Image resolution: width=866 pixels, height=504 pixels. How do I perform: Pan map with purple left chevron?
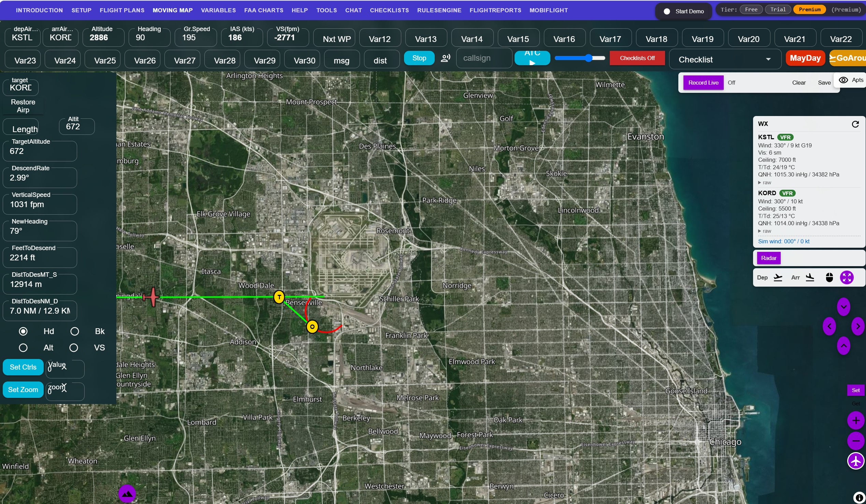(x=829, y=326)
